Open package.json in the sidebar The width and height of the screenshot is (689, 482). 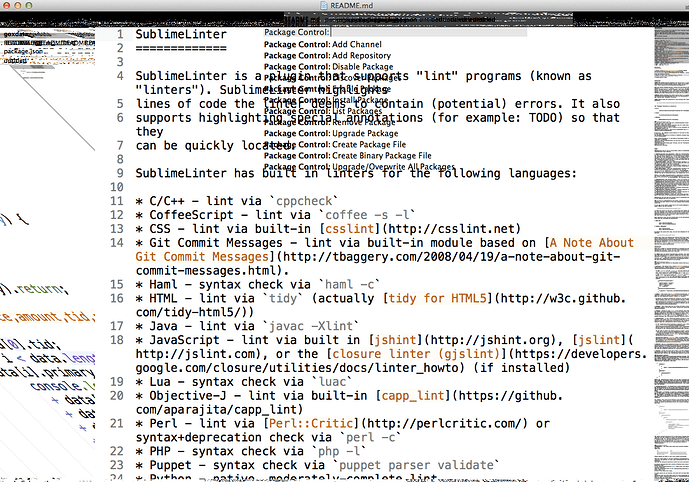pyautogui.click(x=22, y=51)
